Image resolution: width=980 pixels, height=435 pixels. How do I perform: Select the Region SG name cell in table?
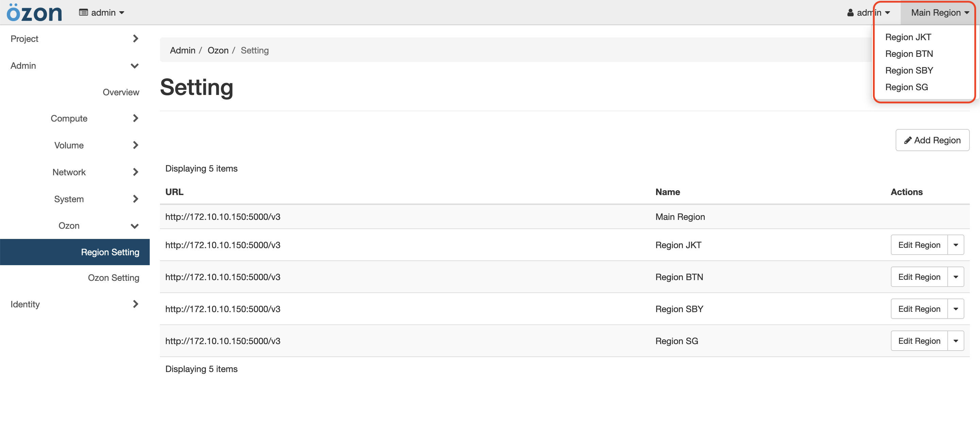(676, 341)
